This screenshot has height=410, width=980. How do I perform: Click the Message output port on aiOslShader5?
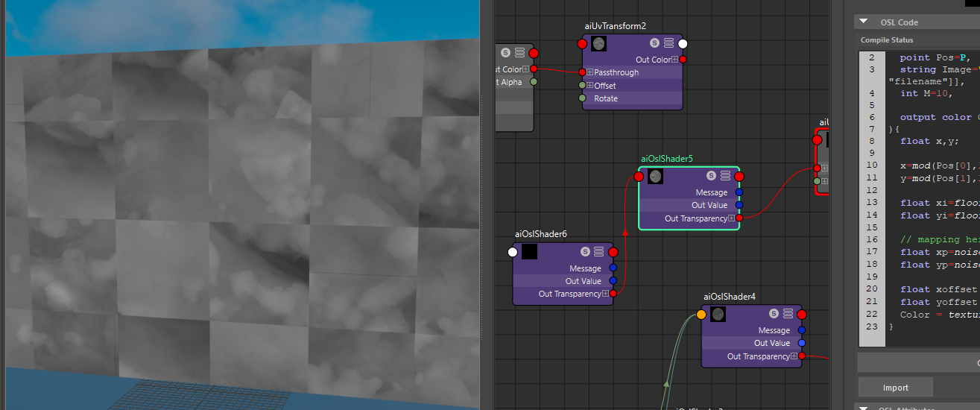pyautogui.click(x=739, y=192)
